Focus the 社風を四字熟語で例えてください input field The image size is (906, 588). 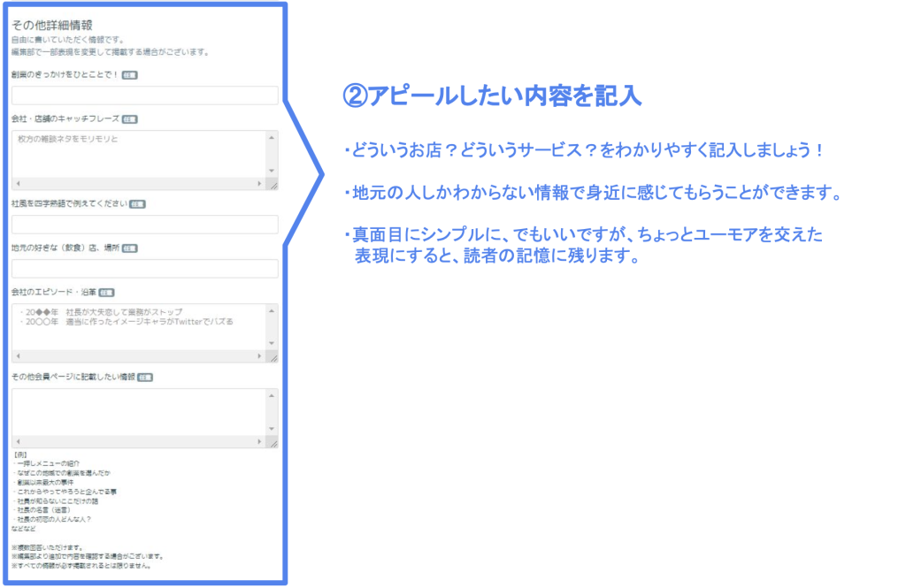coord(145,225)
